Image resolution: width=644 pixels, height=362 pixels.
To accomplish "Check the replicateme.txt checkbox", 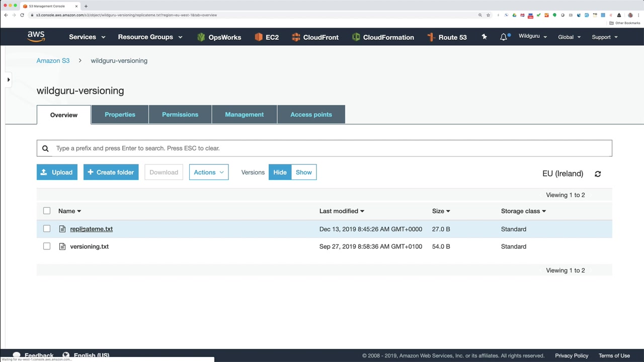I will pyautogui.click(x=47, y=229).
